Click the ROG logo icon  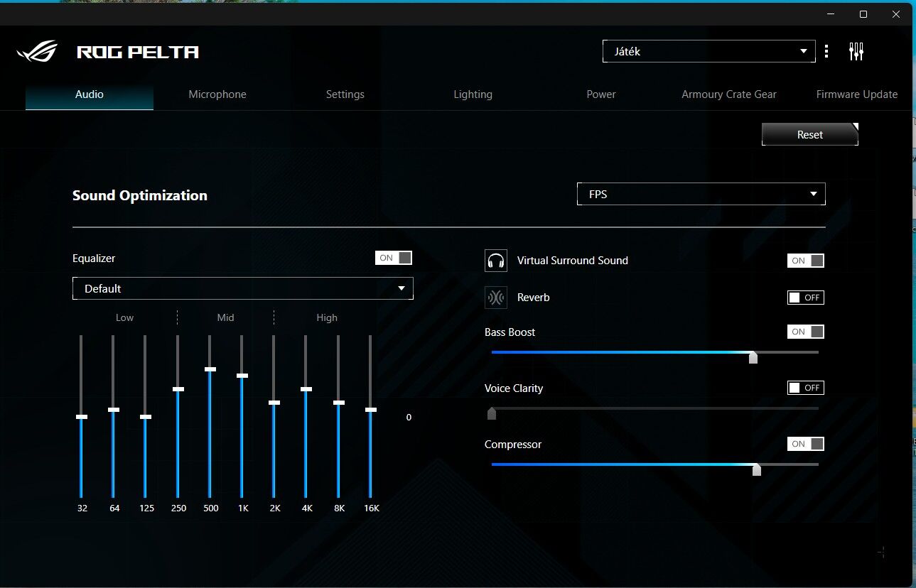37,51
